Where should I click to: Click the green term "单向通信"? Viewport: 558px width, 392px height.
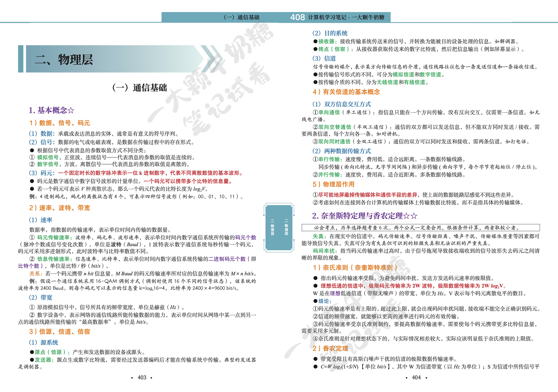[x=329, y=112]
